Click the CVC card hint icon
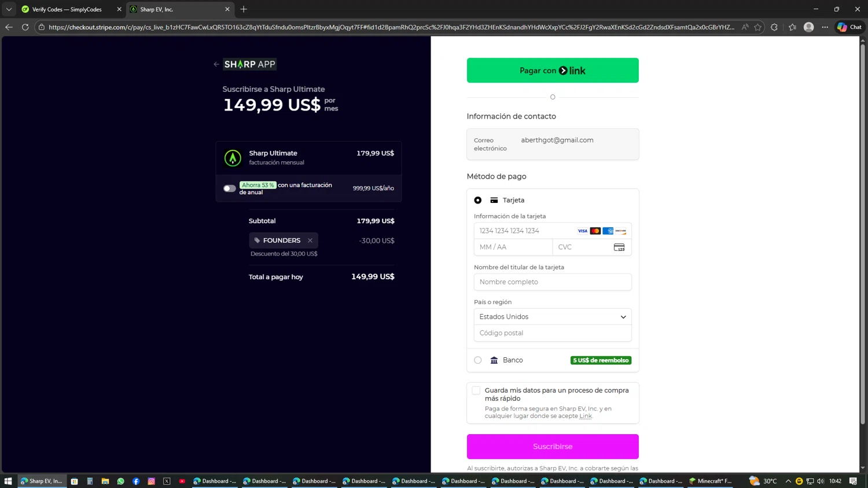This screenshot has height=488, width=868. pyautogui.click(x=619, y=247)
